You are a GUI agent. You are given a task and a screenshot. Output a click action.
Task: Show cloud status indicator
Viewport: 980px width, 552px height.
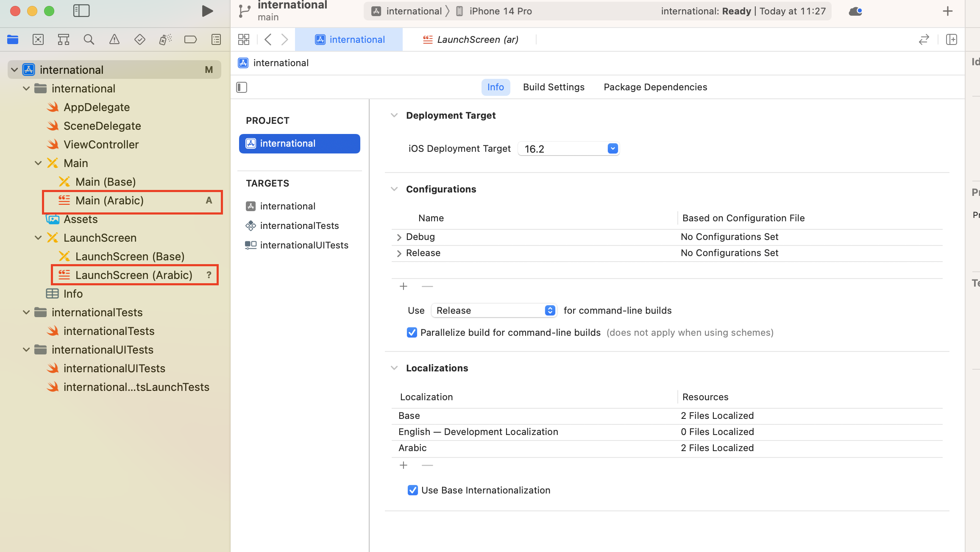[855, 11]
